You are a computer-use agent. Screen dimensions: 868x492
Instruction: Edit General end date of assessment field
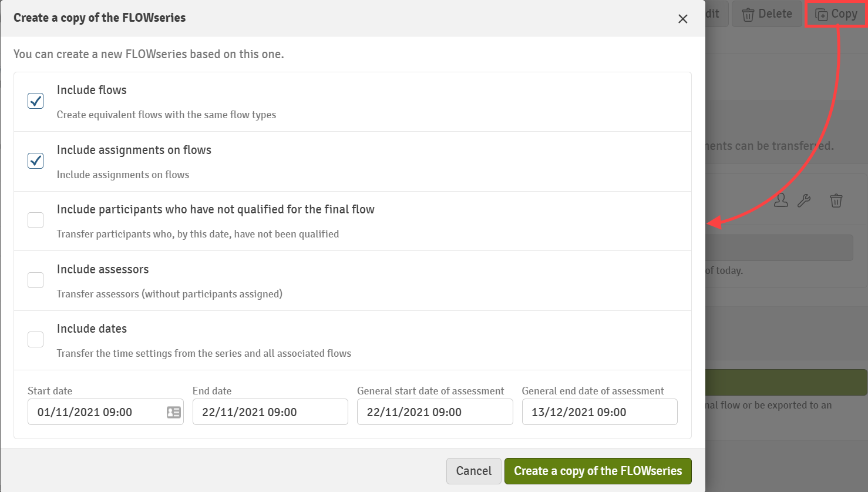tap(600, 411)
